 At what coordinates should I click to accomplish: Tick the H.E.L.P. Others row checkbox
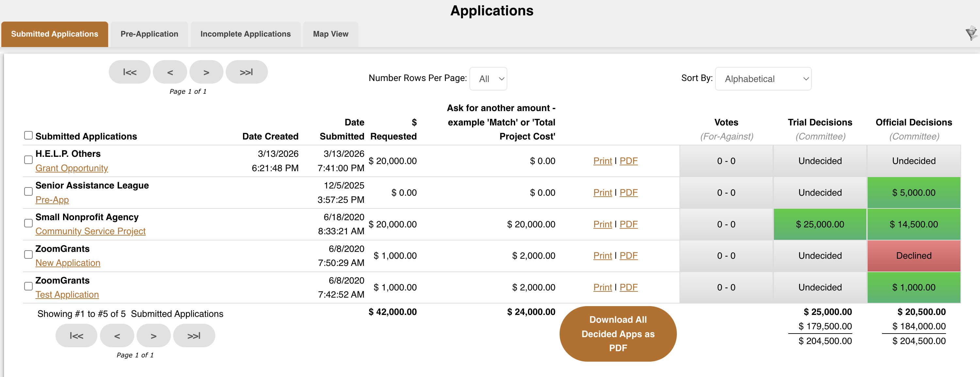coord(28,160)
